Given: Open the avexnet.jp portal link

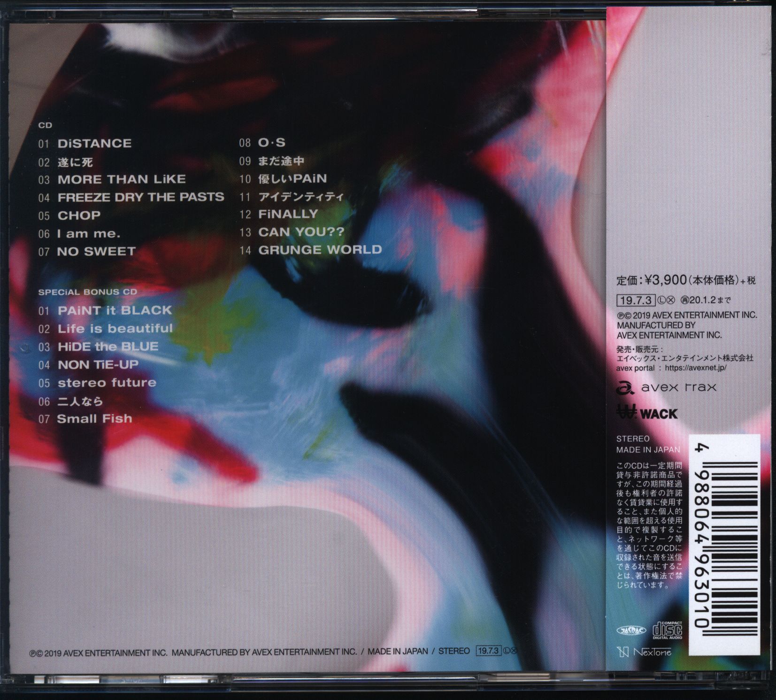Looking at the screenshot, I should click(695, 368).
